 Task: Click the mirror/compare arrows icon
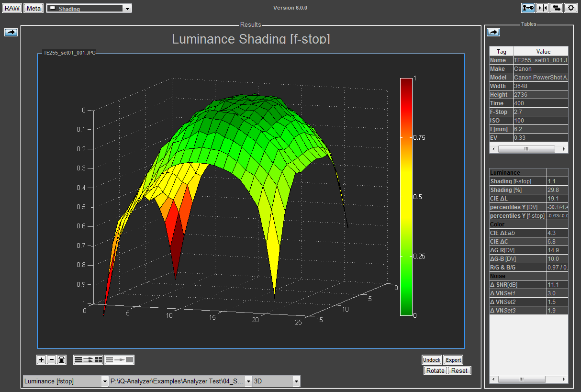tap(542, 8)
